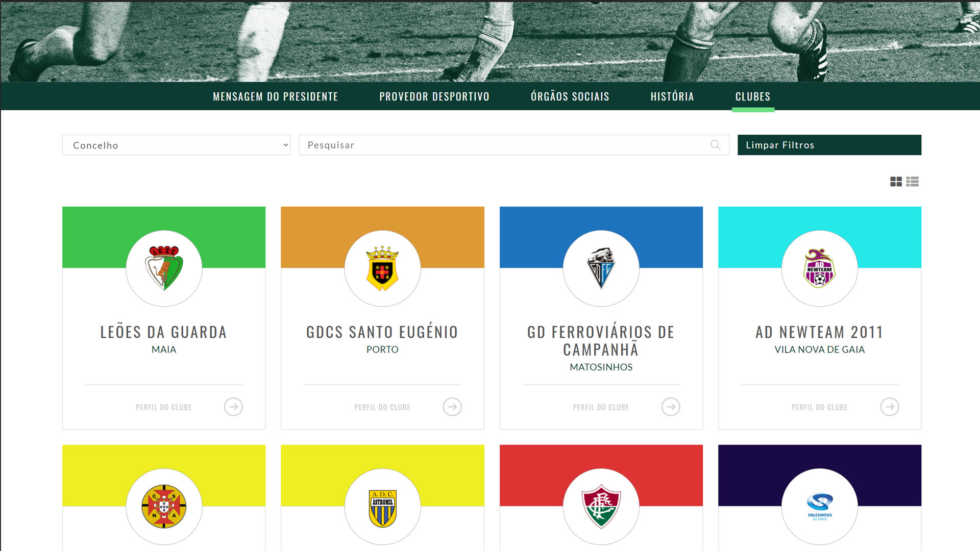The image size is (980, 551).
Task: Expand the Concelho dropdown
Action: coord(177,145)
